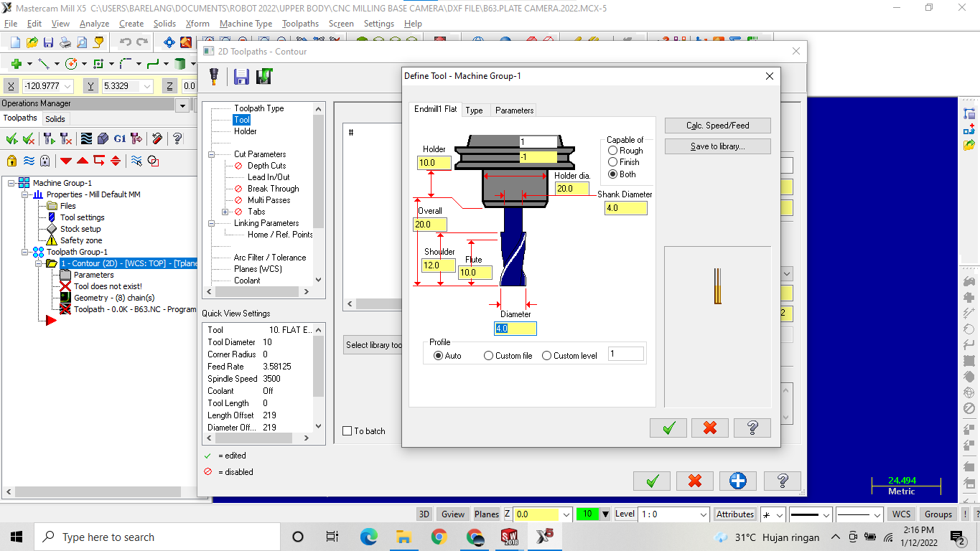Open the Level 1:0 dropdown
Screen dimensions: 980x551
click(x=672, y=514)
